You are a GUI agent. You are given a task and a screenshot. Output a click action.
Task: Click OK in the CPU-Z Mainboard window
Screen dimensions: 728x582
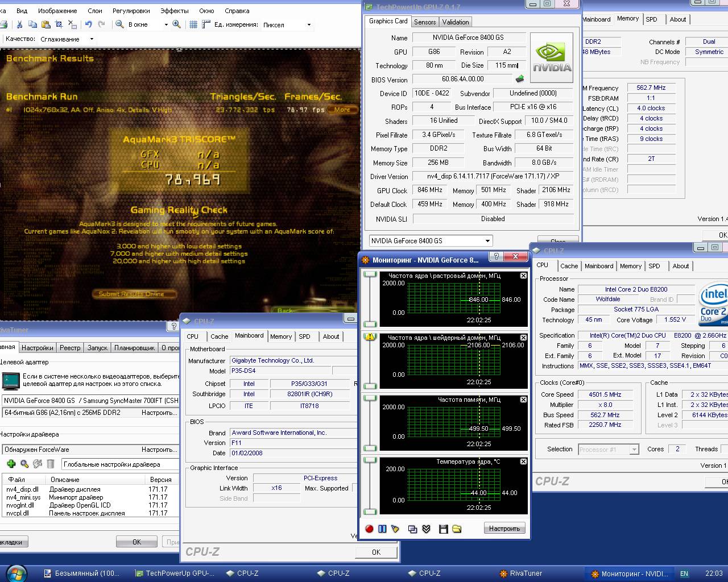(x=376, y=552)
